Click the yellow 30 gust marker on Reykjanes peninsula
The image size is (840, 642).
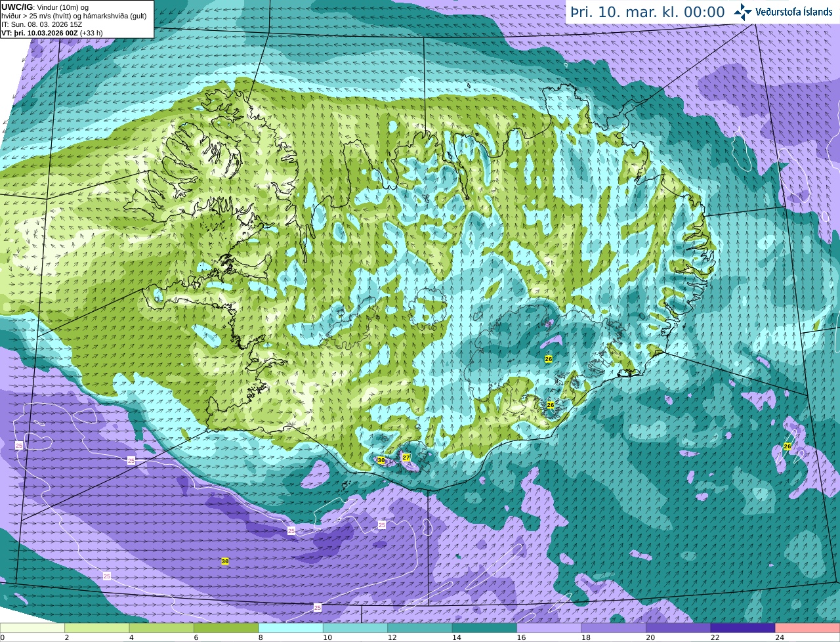tap(381, 460)
